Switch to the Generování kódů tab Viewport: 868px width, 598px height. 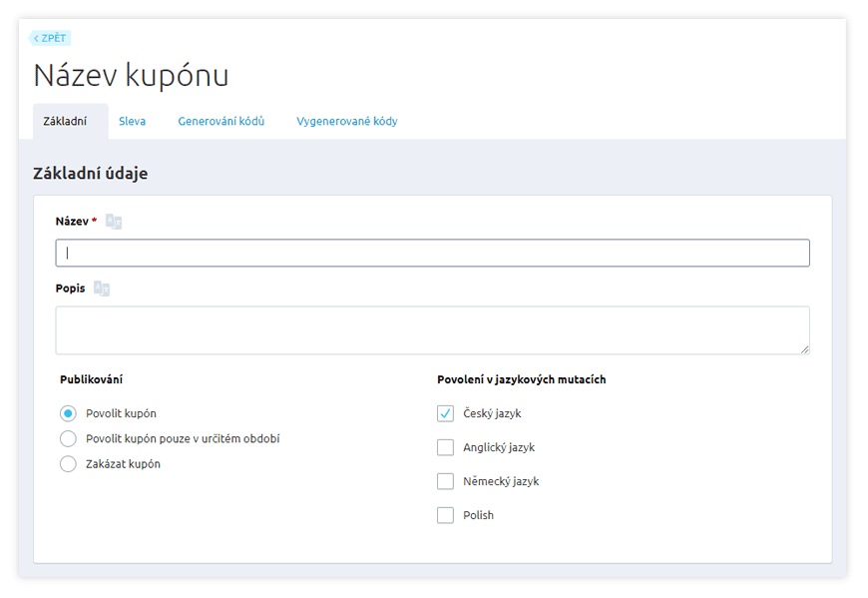click(x=220, y=122)
